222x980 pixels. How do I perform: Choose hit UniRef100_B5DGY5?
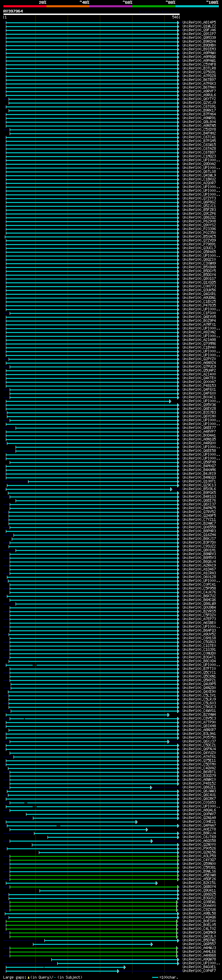(x=199, y=271)
